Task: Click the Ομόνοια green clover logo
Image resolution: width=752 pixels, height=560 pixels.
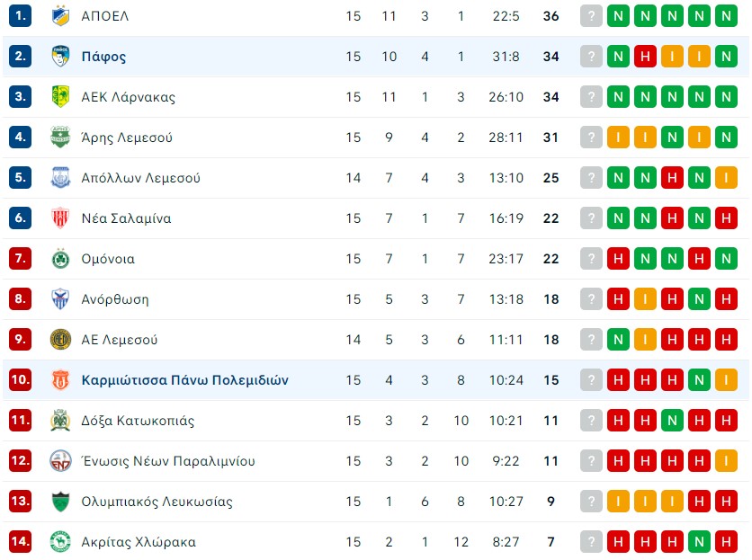Action: (x=60, y=259)
